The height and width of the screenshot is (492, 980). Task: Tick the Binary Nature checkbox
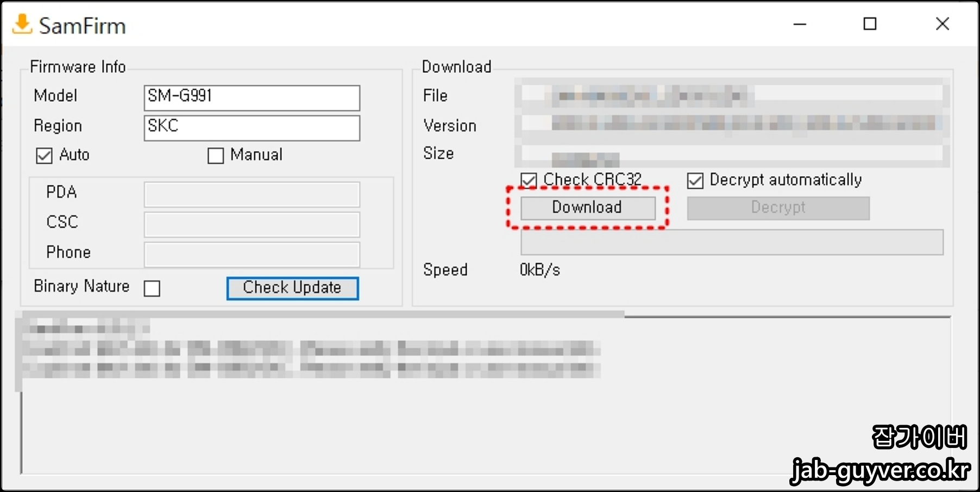[x=152, y=288]
